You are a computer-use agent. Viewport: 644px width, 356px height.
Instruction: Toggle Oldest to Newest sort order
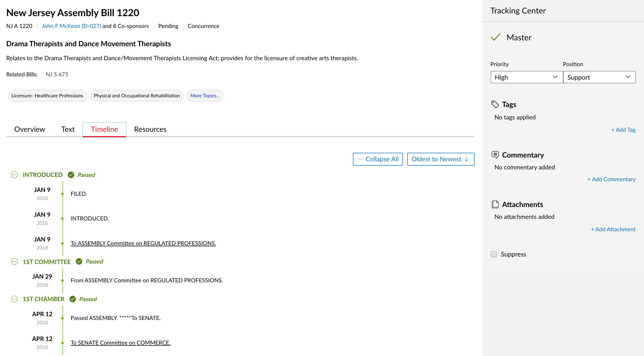coord(440,159)
